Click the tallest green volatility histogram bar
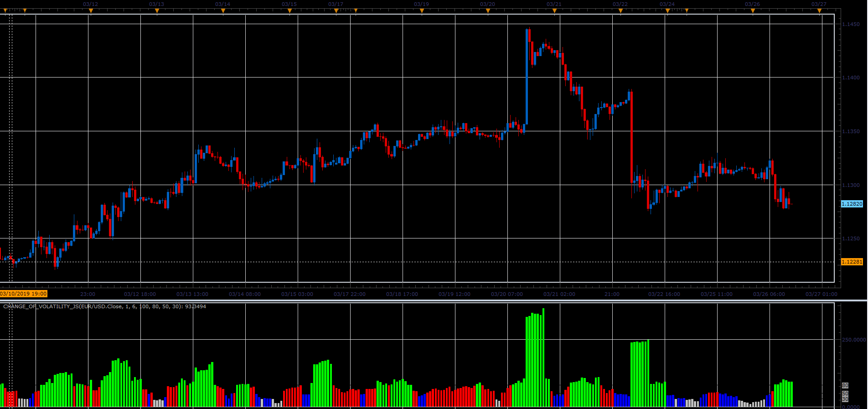The width and height of the screenshot is (868, 409). 543,357
